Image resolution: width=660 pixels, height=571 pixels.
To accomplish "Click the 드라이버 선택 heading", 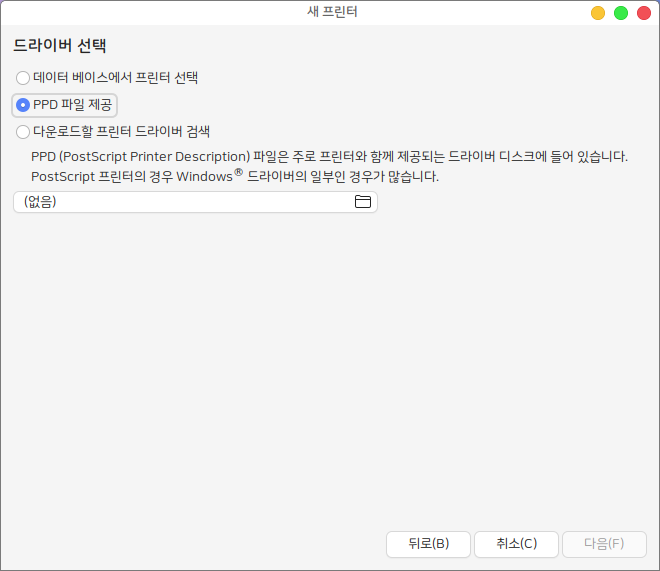I will click(60, 46).
